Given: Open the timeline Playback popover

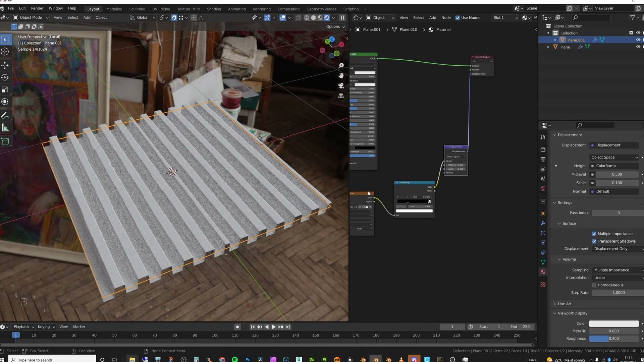Looking at the screenshot, I should click(x=23, y=327).
